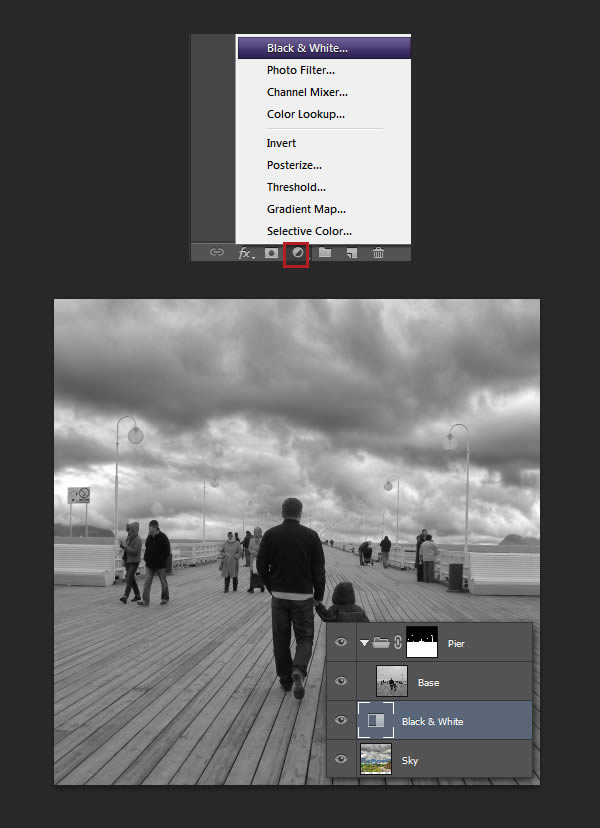Image resolution: width=600 pixels, height=828 pixels.
Task: Select Photo Filter from the menu
Action: coord(300,70)
